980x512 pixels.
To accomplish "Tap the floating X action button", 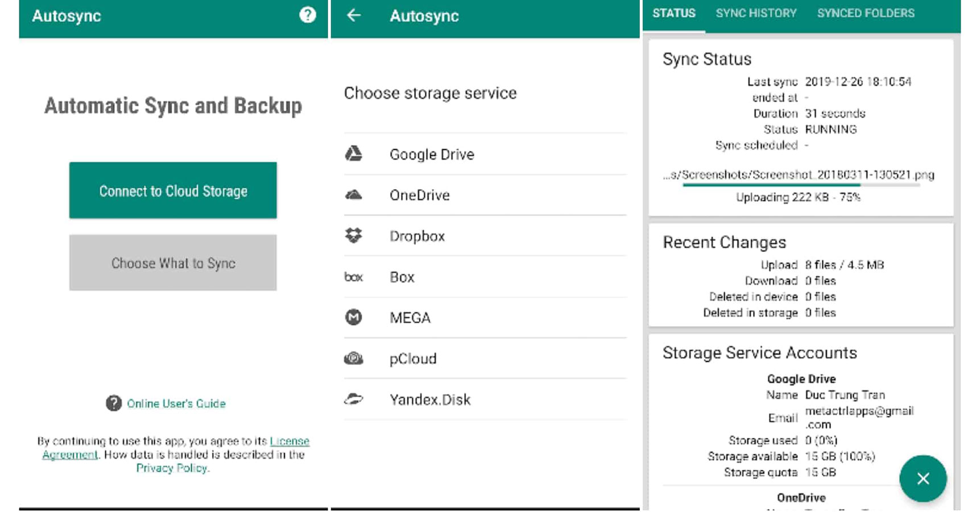I will (923, 478).
